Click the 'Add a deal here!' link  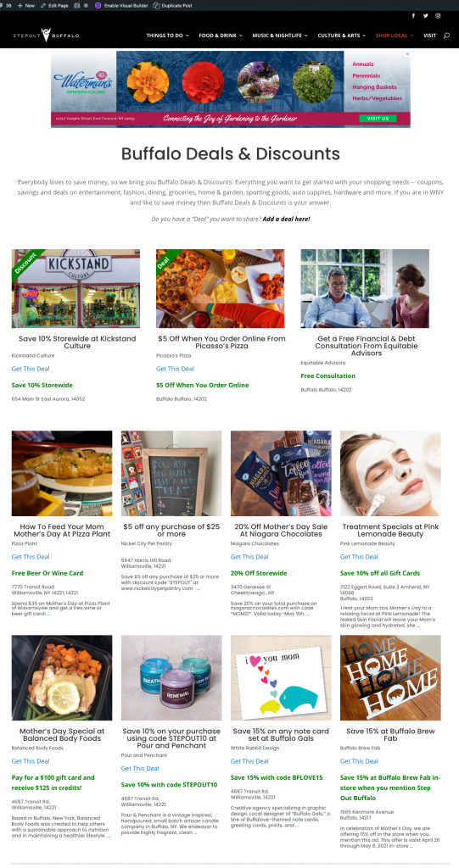tap(286, 220)
